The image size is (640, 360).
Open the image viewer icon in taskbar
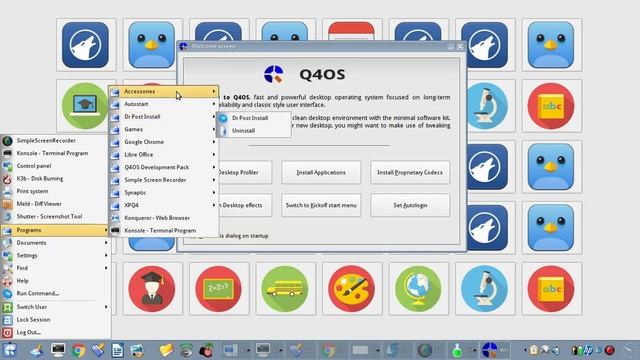[x=137, y=350]
